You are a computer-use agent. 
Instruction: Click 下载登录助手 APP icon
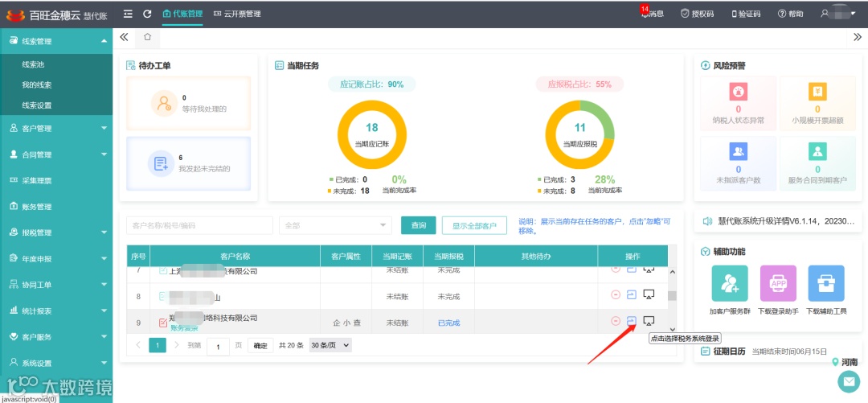pyautogui.click(x=778, y=282)
